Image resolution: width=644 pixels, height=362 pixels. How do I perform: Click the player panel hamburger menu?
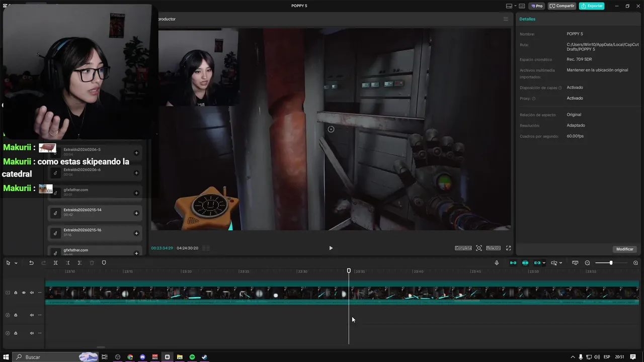pos(506,19)
